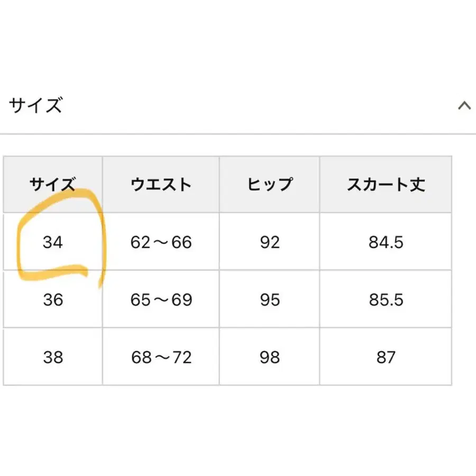476x476 pixels.
Task: Select hip measurement 98
Action: pos(269,356)
